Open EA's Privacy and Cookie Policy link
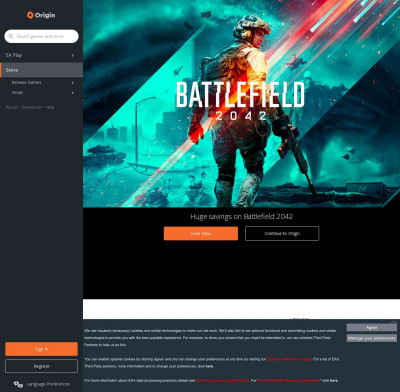This screenshot has width=400, height=392. pyautogui.click(x=222, y=380)
